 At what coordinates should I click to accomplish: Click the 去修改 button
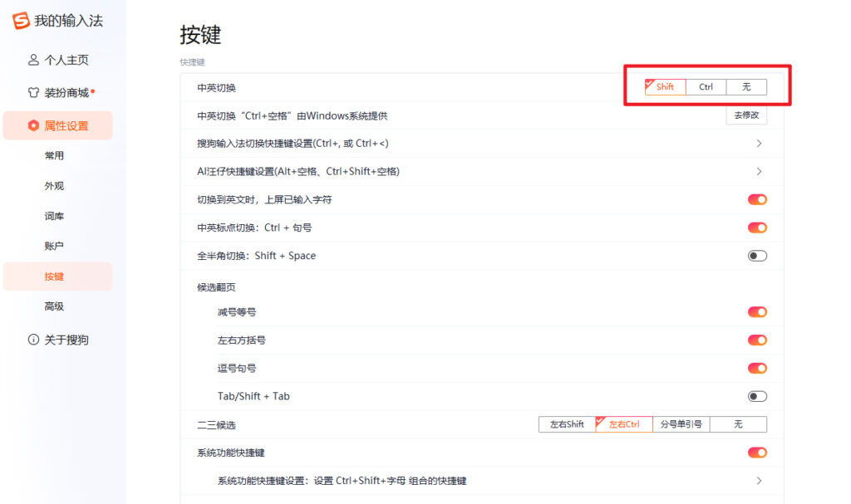coord(747,115)
